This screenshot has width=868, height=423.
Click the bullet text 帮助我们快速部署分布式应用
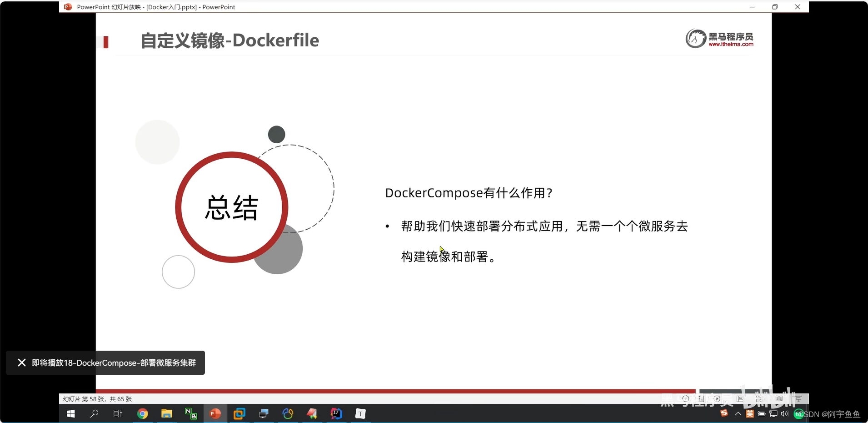(482, 226)
